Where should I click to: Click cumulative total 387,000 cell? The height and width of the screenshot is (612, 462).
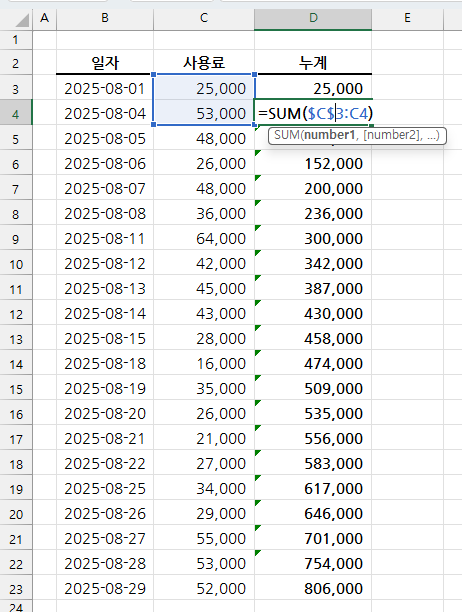click(313, 288)
